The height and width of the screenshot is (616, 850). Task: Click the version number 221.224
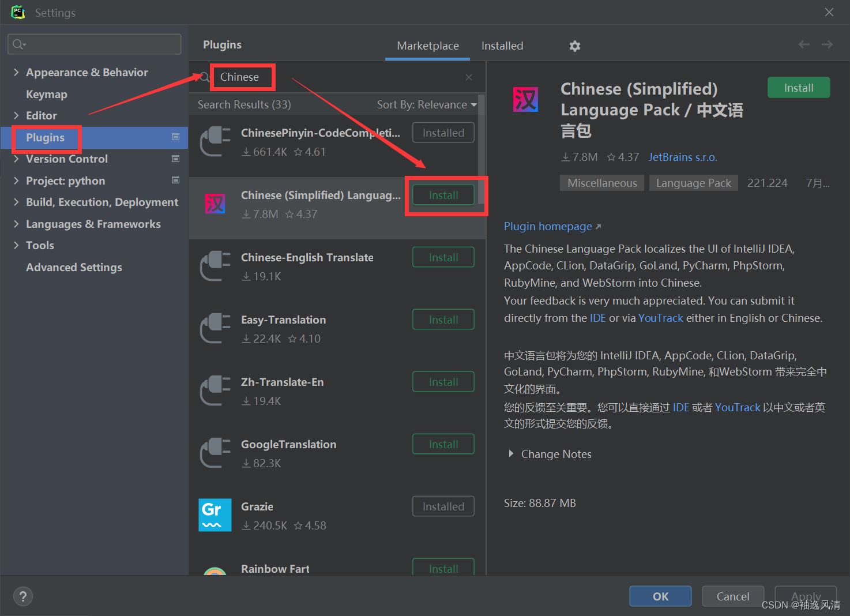point(767,183)
